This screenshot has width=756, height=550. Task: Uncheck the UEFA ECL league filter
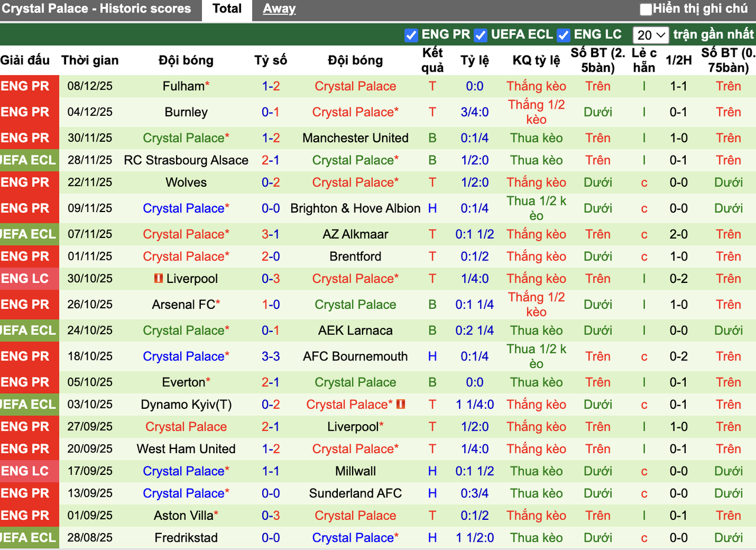pos(480,35)
